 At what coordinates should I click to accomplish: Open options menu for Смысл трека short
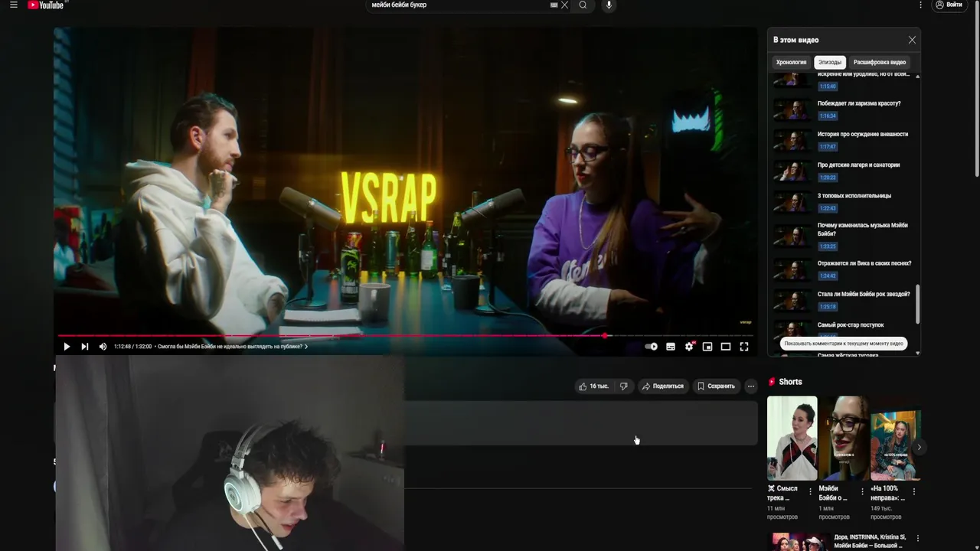click(x=810, y=491)
